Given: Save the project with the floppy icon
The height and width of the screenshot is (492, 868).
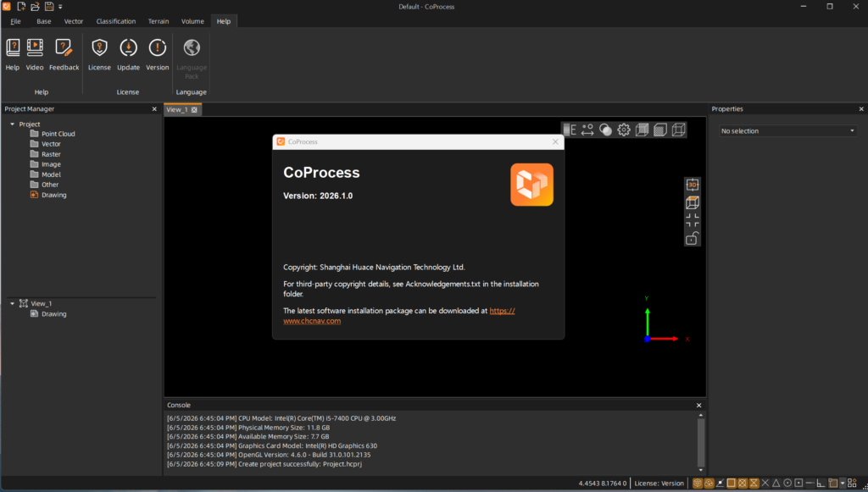Looking at the screenshot, I should [x=49, y=7].
